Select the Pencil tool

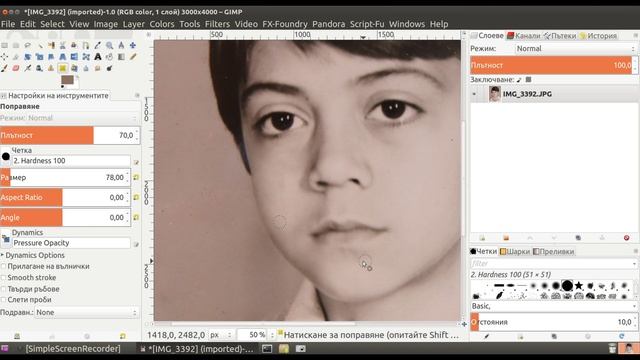tap(133, 57)
